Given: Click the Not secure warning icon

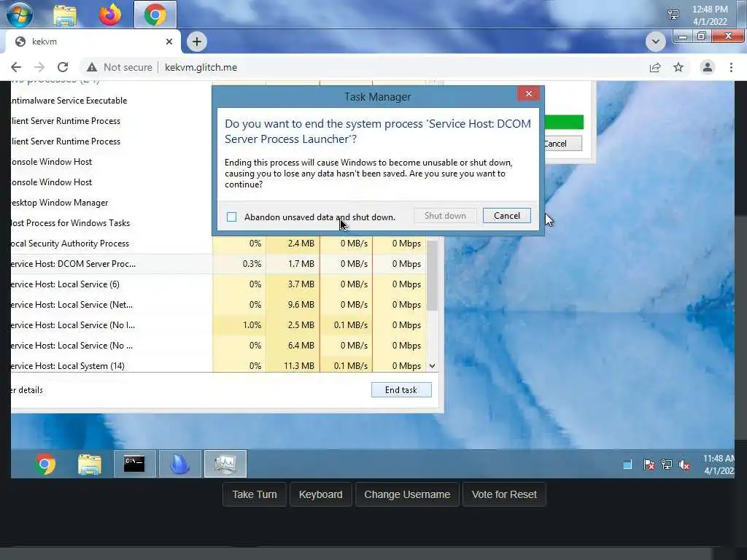Looking at the screenshot, I should tap(91, 67).
